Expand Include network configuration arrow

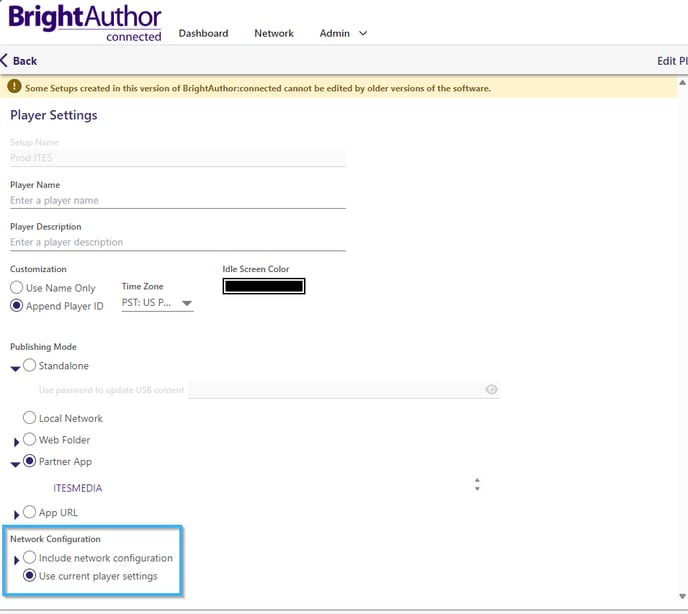pyautogui.click(x=16, y=560)
